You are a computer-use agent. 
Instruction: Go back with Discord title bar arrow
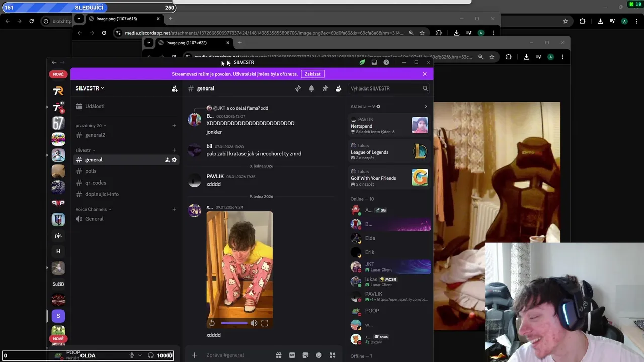point(54,62)
